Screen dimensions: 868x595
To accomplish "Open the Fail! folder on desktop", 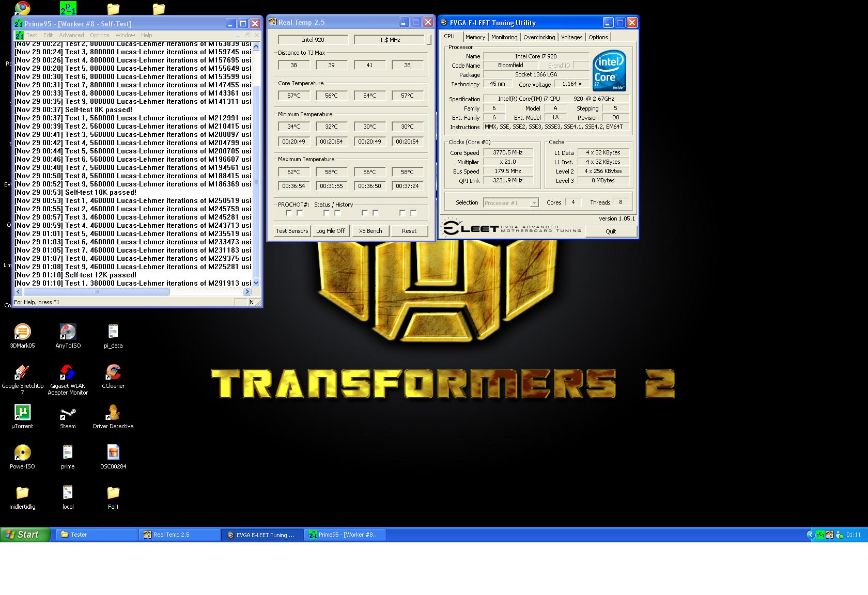I will pyautogui.click(x=113, y=497).
